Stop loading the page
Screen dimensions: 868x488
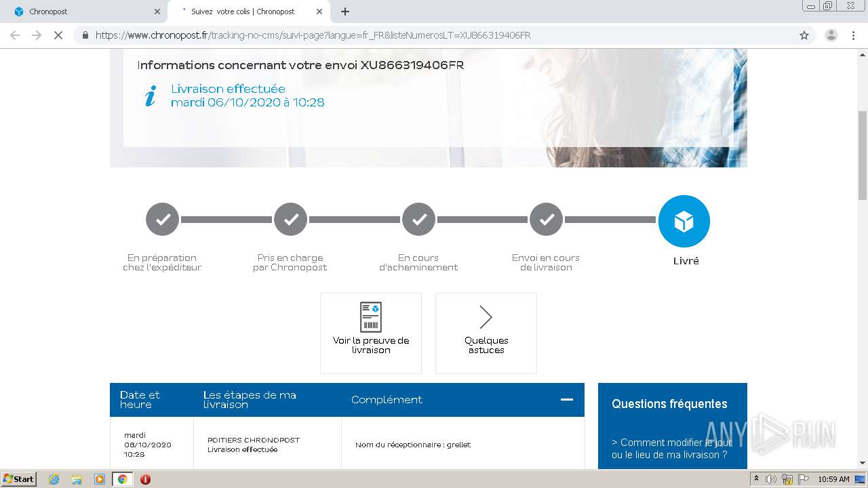point(58,35)
